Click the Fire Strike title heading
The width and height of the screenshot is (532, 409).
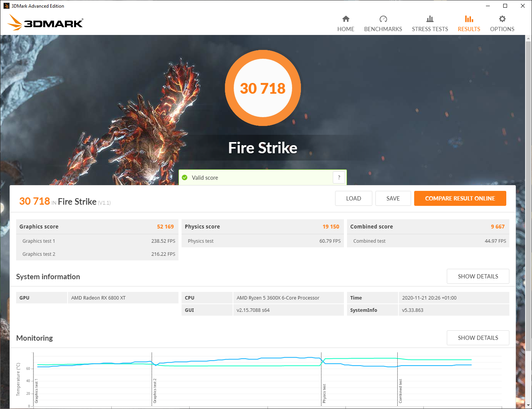(263, 148)
